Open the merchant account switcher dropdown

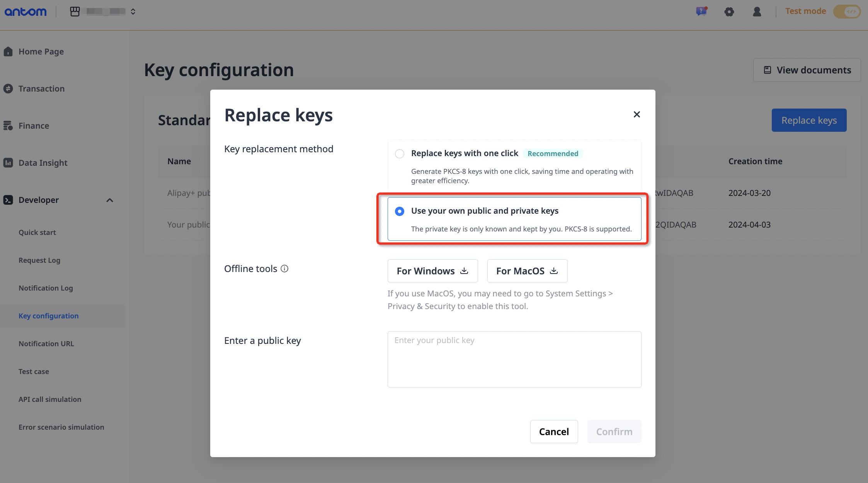point(133,12)
